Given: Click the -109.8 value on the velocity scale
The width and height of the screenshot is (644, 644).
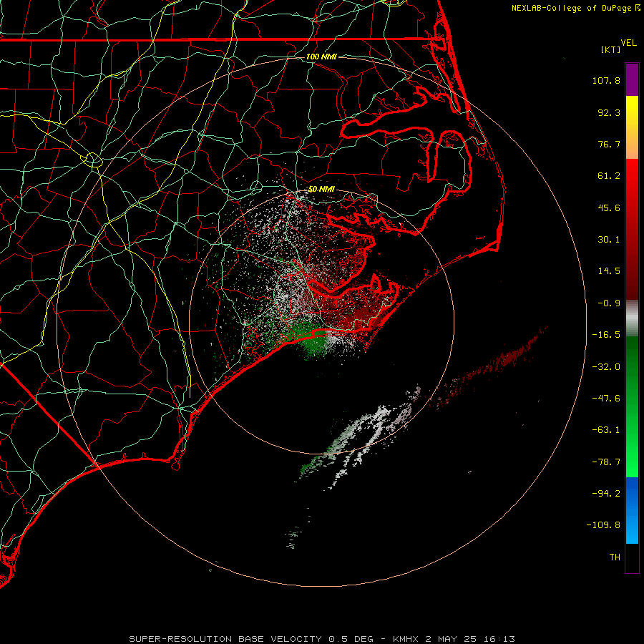Looking at the screenshot, I should click(603, 525).
